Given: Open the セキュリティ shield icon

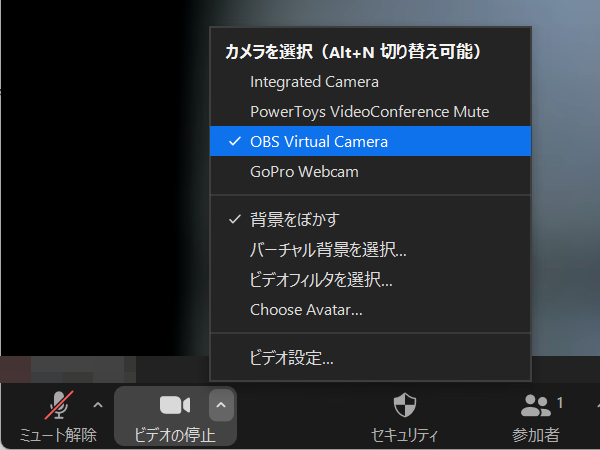Looking at the screenshot, I should (x=405, y=405).
